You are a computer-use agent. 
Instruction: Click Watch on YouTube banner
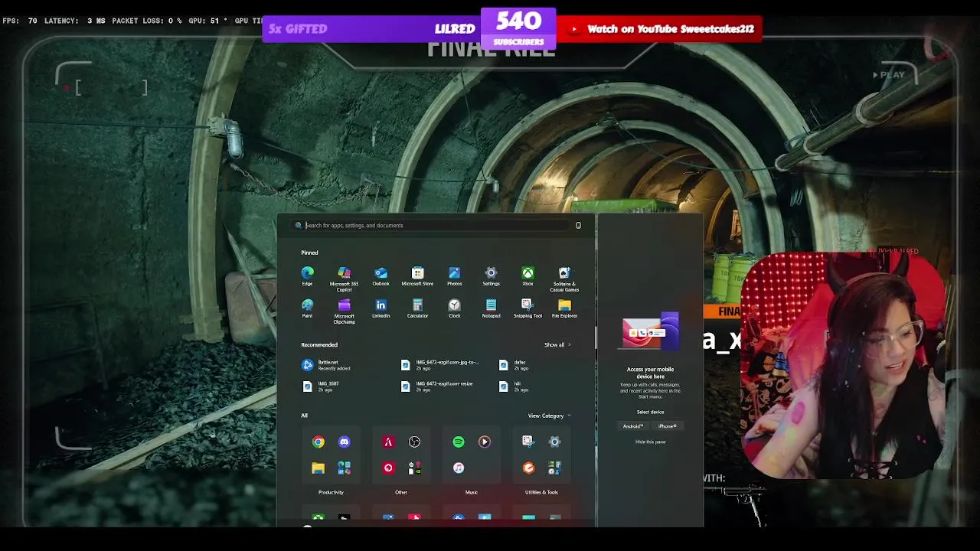pyautogui.click(x=659, y=29)
